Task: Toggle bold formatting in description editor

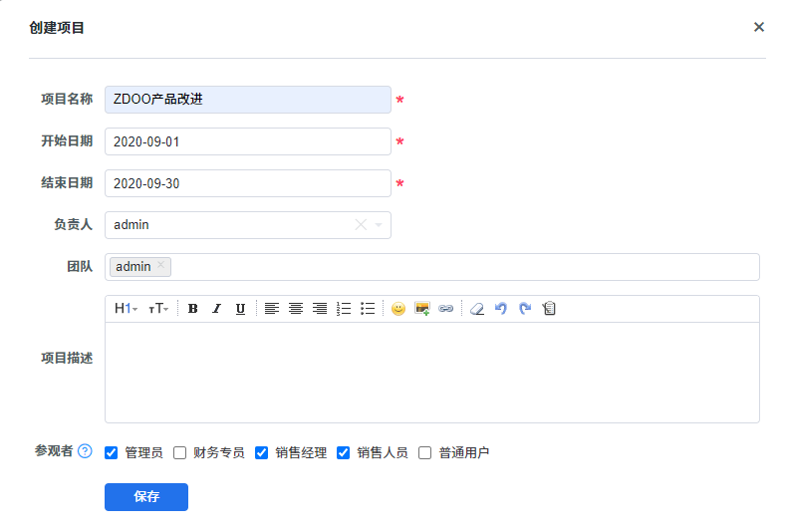Action: coord(192,308)
